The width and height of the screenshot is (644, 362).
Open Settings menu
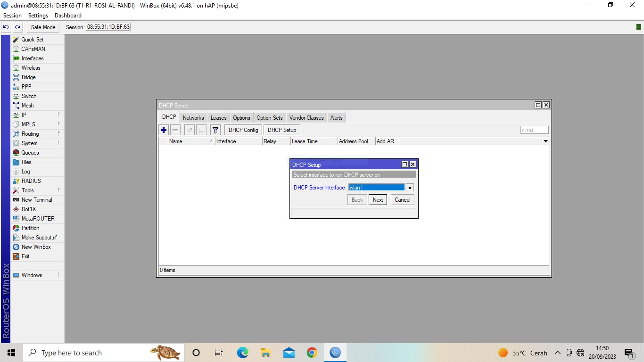(x=38, y=16)
